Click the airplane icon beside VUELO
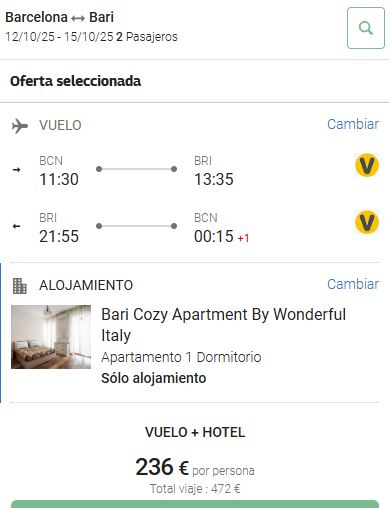This screenshot has width=389, height=508. click(20, 126)
